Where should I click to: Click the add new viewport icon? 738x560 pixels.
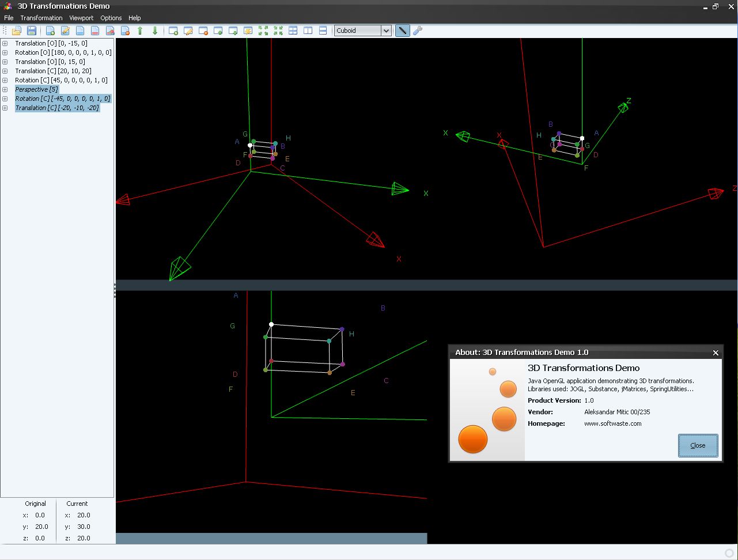point(173,31)
